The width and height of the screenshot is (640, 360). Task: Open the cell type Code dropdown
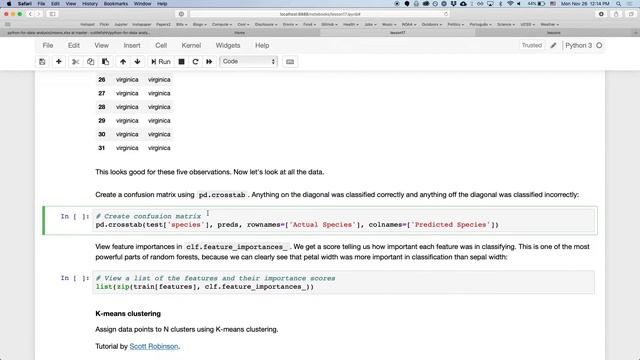point(249,62)
